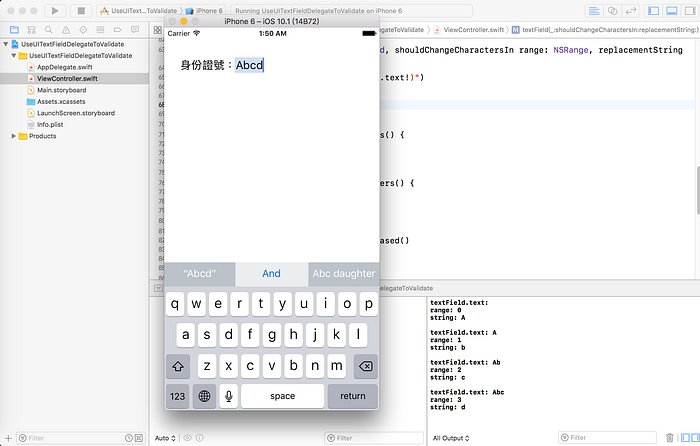700x446 pixels.
Task: Switch to the Assistant editor icon
Action: point(612,11)
